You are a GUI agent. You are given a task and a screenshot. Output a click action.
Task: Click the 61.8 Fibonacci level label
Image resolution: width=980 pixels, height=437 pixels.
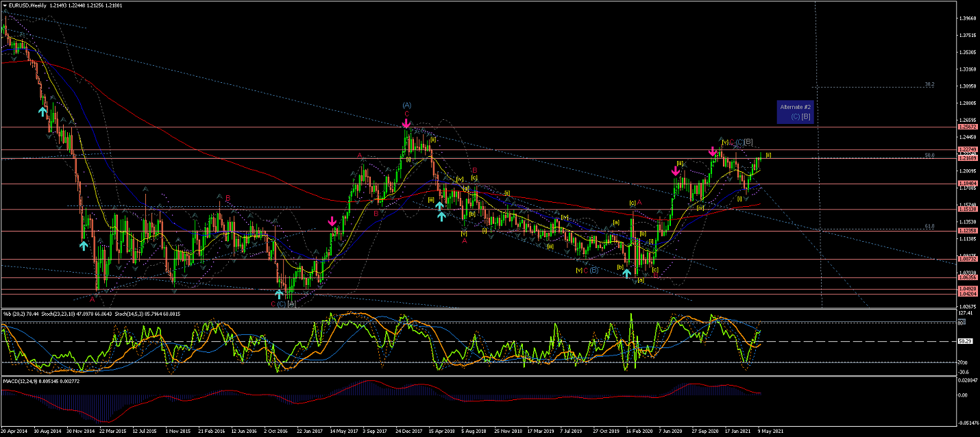929,226
